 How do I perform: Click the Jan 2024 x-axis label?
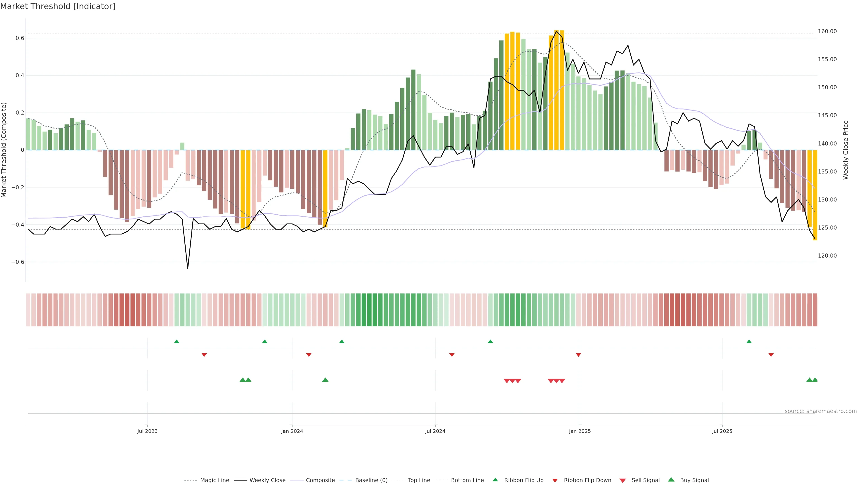292,431
